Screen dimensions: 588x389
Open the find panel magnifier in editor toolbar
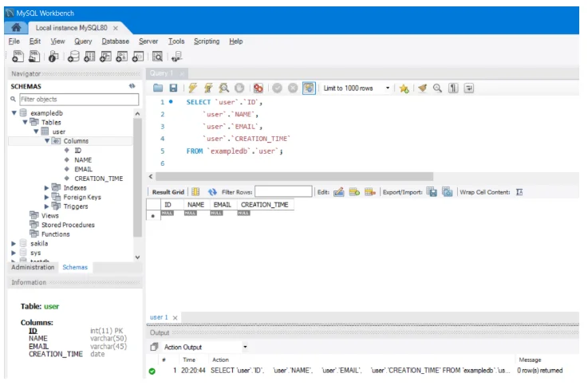(x=437, y=88)
